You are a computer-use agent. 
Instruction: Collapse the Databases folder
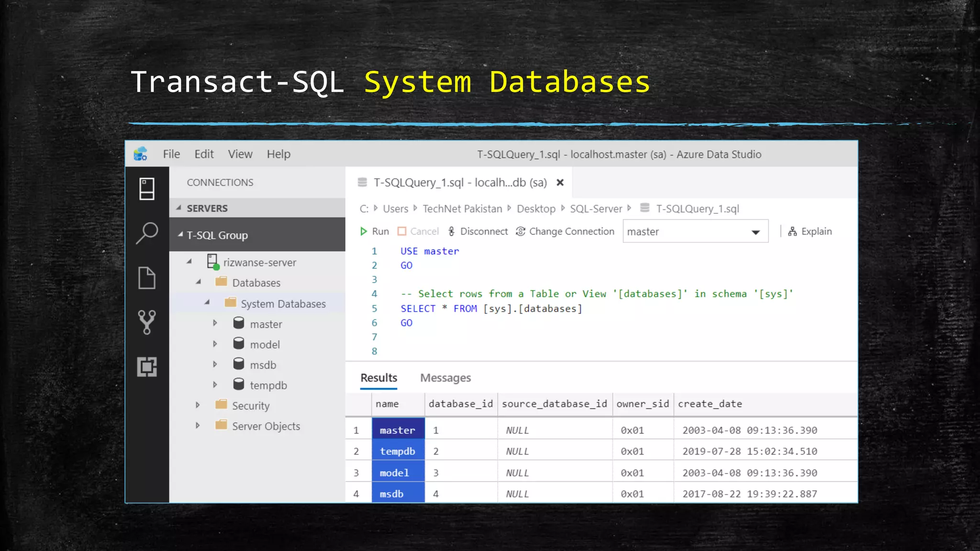[199, 282]
